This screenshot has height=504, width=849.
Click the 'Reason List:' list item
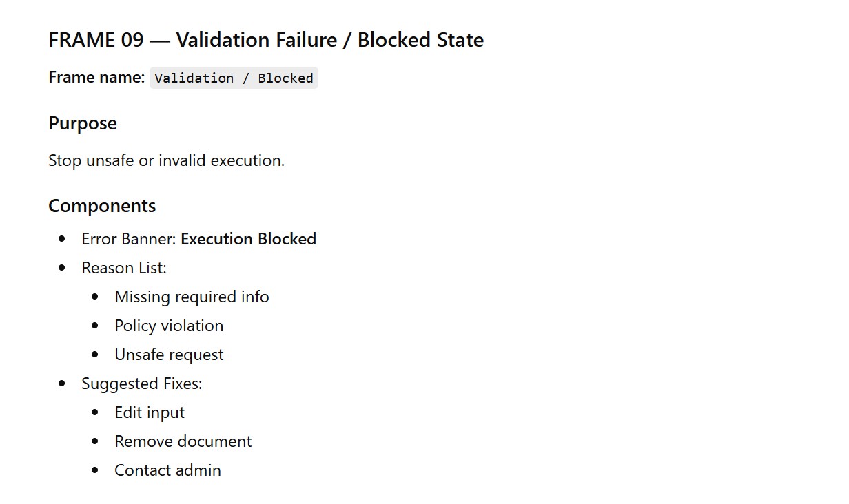tap(124, 268)
